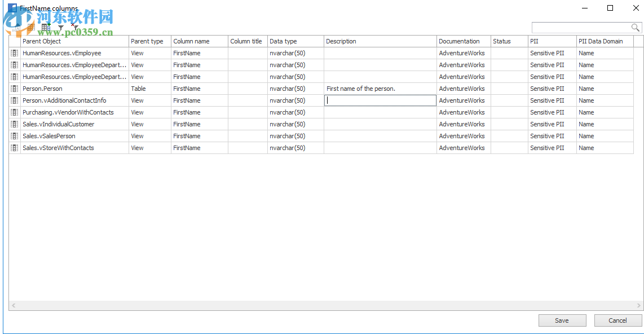Click AdventureWorks cell in HumanResources.vEmployee row
The height and width of the screenshot is (334, 644).
(464, 53)
